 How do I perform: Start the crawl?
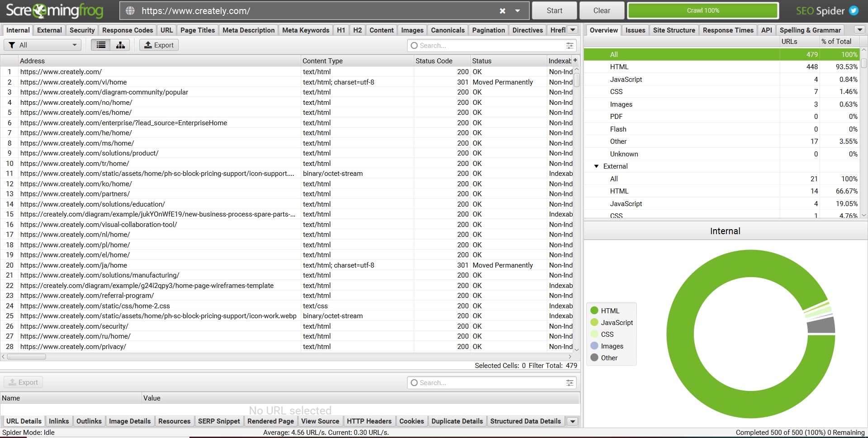(554, 11)
